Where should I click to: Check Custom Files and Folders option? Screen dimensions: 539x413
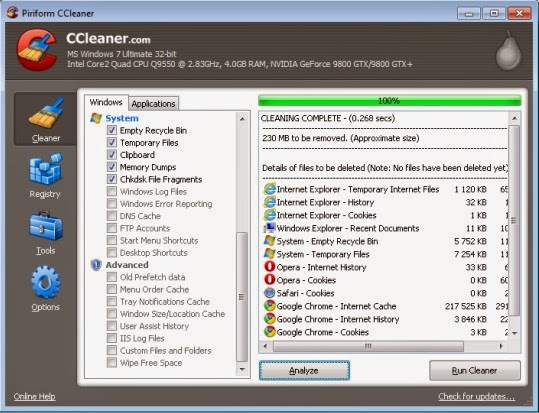(x=112, y=350)
